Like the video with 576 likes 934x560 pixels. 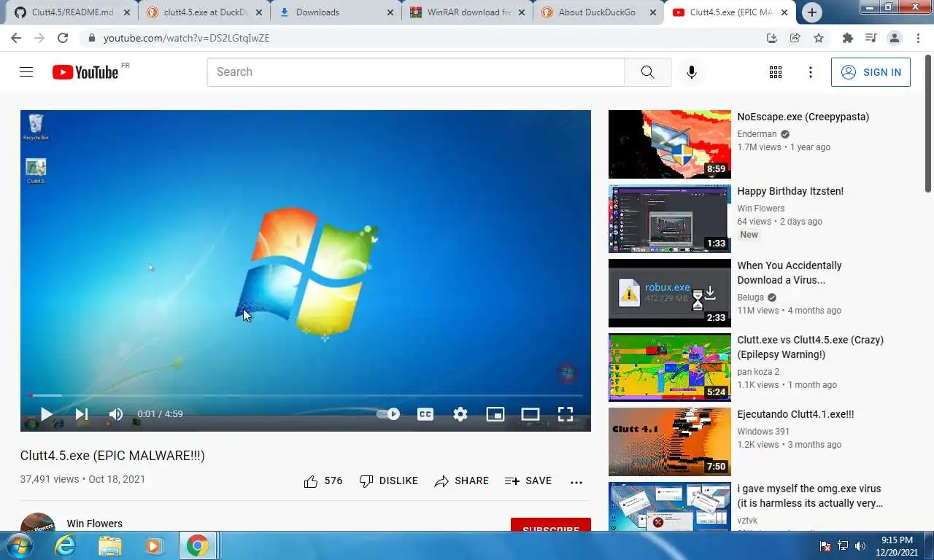click(x=323, y=481)
